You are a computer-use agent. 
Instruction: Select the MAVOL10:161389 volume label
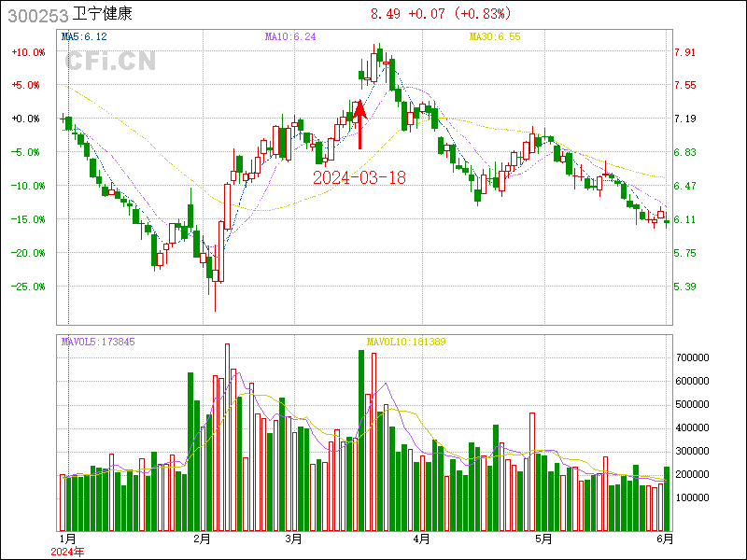click(x=406, y=342)
